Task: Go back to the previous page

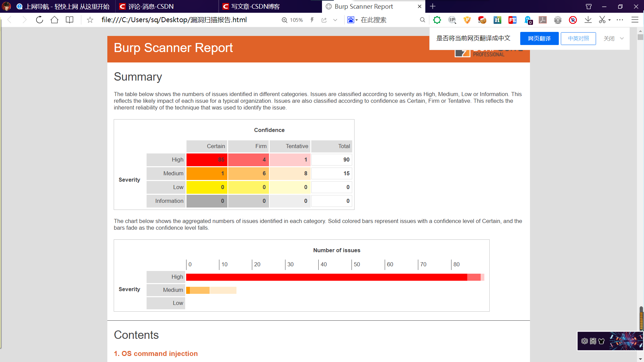Action: coord(9,20)
